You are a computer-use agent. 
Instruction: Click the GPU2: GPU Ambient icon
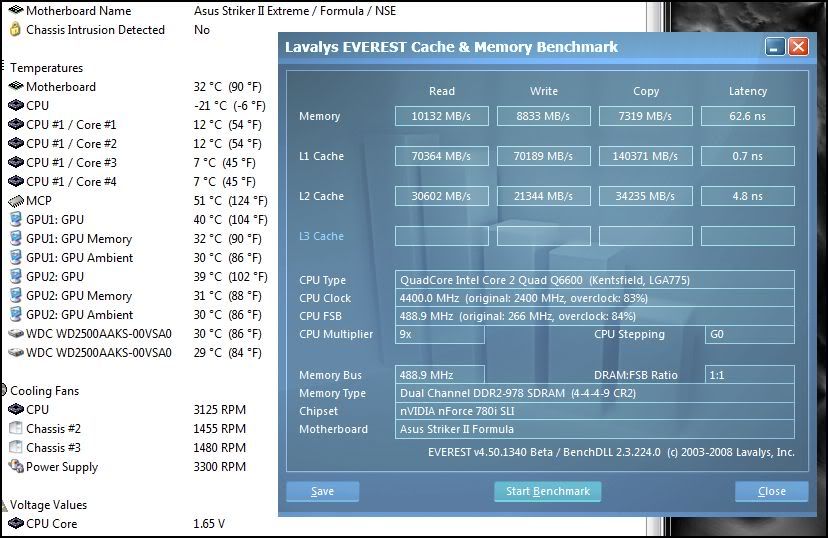click(16, 314)
